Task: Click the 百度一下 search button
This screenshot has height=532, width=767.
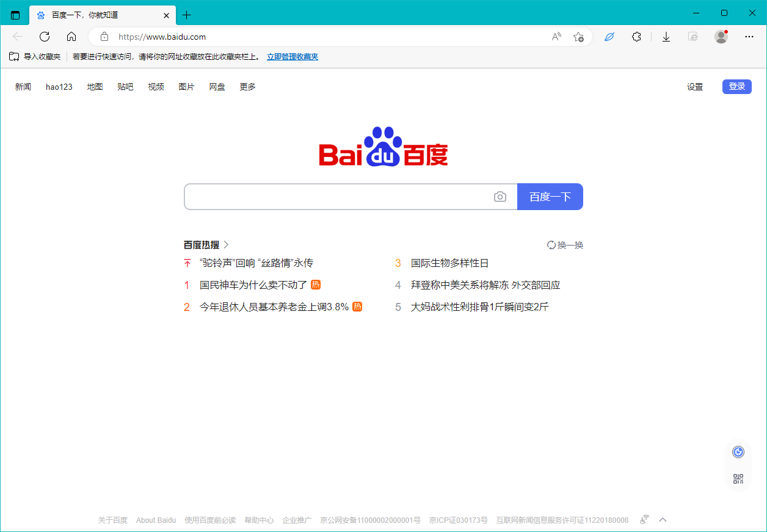Action: (550, 197)
